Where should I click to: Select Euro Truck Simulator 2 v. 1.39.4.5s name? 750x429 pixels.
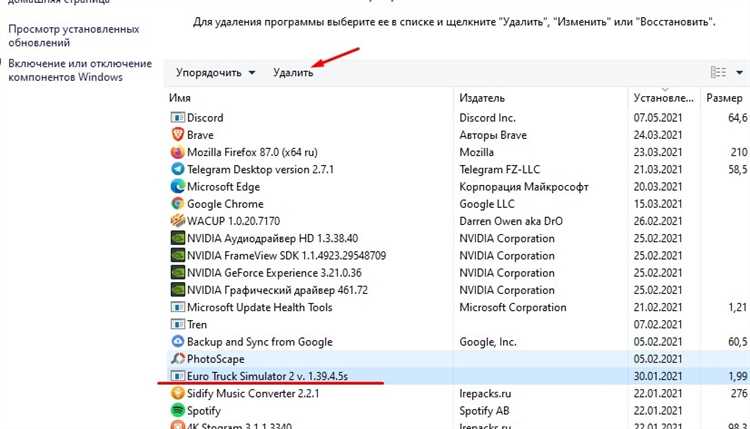point(267,376)
